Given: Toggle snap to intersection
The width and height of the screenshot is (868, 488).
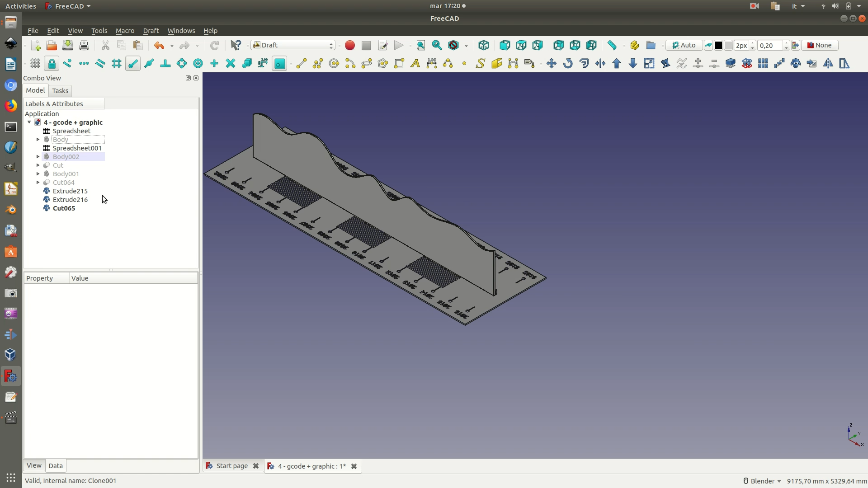Looking at the screenshot, I should 231,63.
